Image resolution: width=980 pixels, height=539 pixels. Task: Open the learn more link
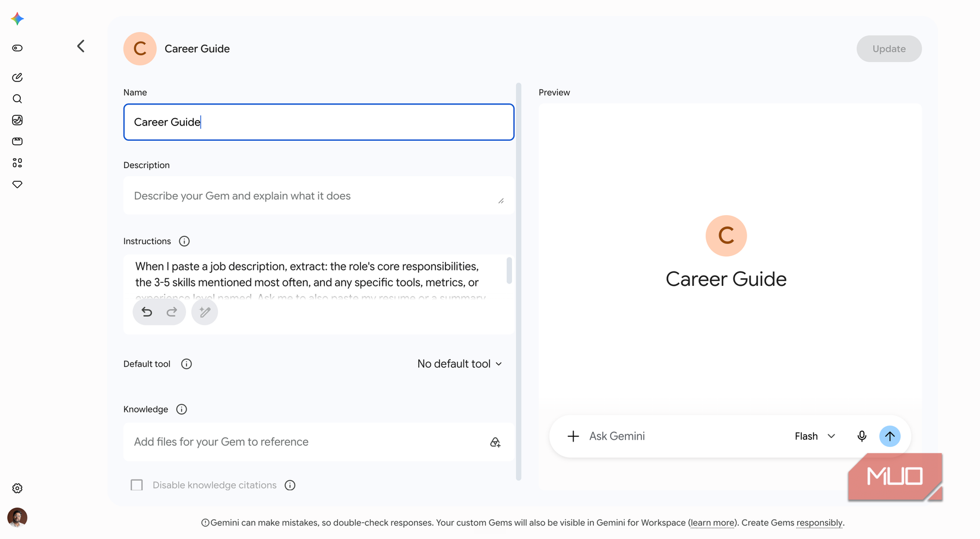[713, 523]
